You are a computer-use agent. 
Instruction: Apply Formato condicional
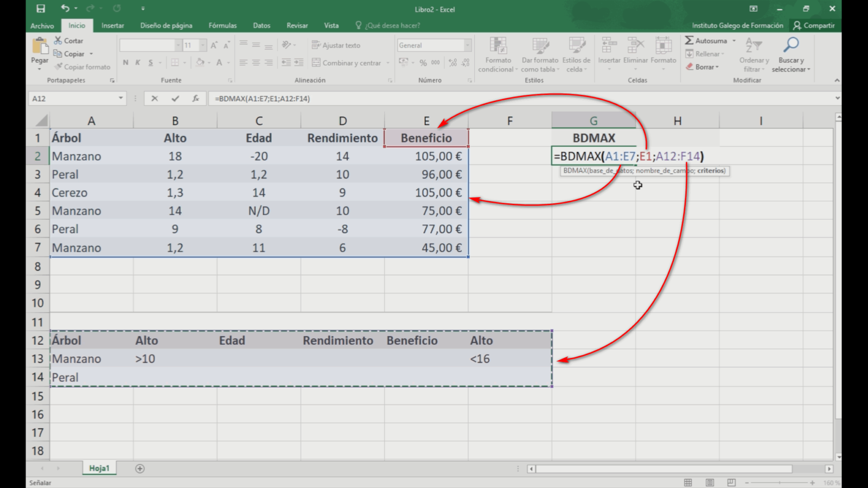(497, 54)
